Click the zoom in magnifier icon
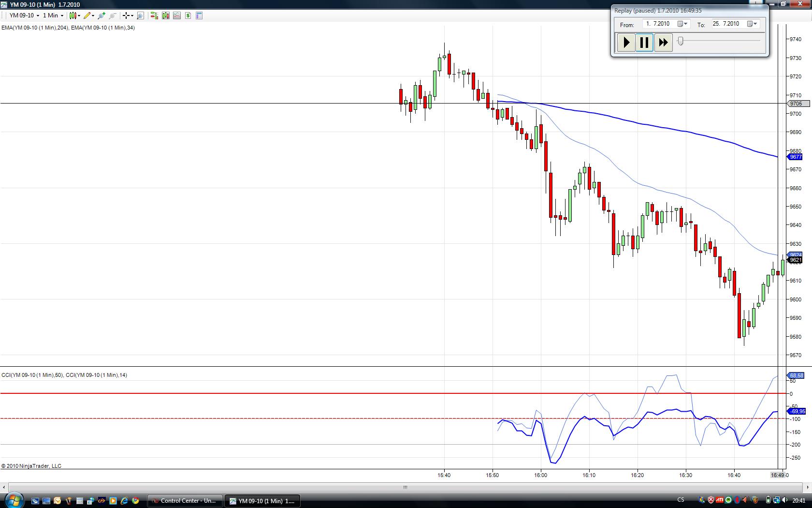This screenshot has height=508, width=812. pyautogui.click(x=101, y=15)
